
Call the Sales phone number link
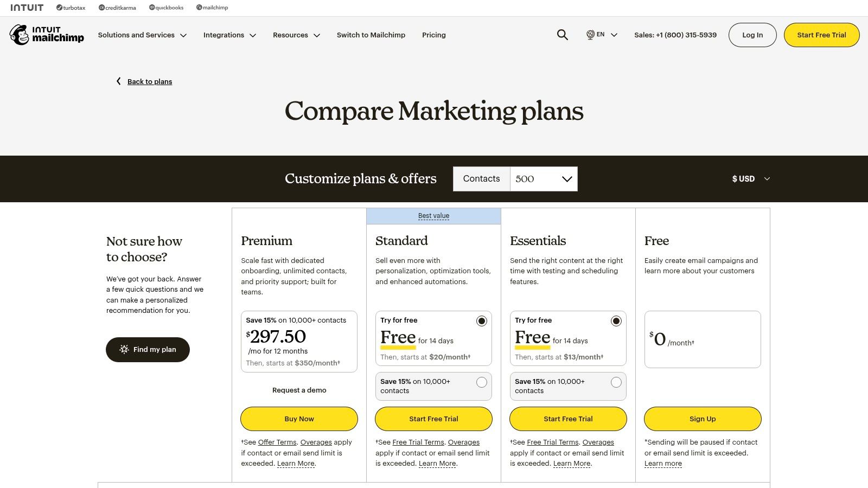(x=675, y=35)
